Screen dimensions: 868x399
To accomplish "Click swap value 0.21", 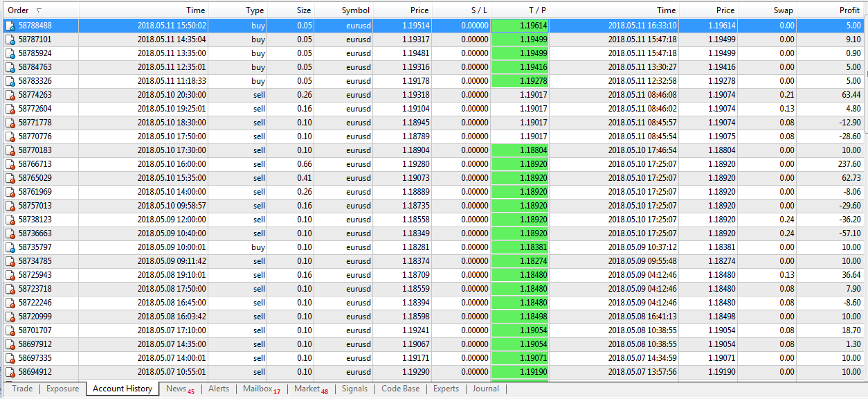I will [787, 95].
